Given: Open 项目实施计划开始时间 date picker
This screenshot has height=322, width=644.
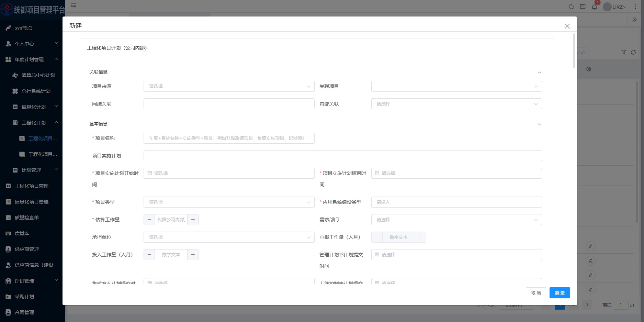Looking at the screenshot, I should 229,173.
